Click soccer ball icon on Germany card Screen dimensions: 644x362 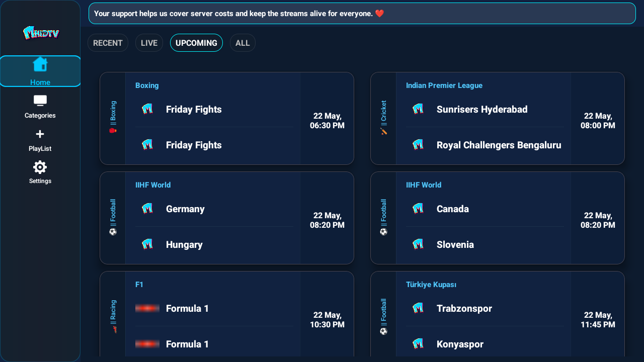point(113,232)
